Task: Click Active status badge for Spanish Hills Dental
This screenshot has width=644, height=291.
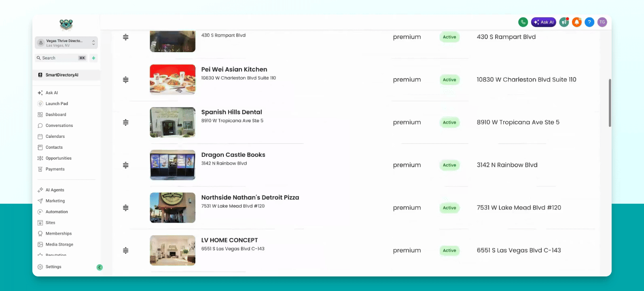Action: click(x=449, y=122)
